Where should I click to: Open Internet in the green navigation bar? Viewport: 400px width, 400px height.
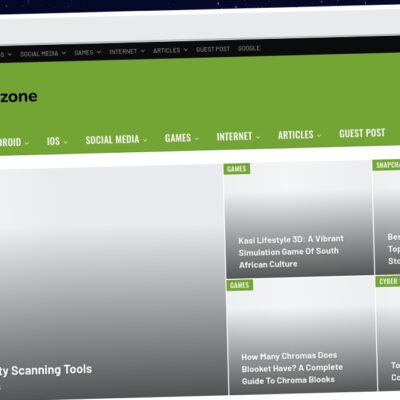234,136
